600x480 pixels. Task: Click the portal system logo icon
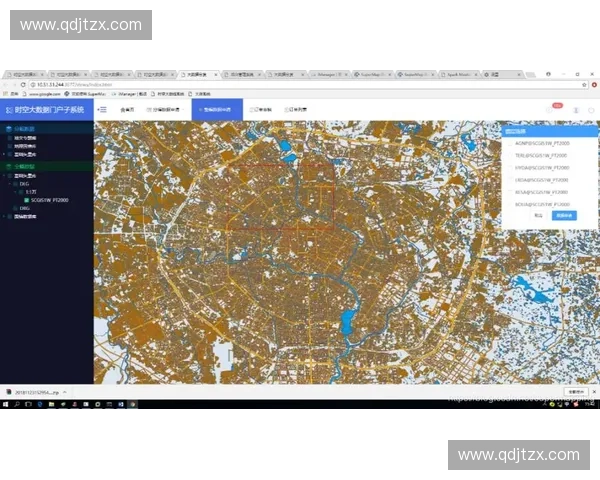[8, 110]
